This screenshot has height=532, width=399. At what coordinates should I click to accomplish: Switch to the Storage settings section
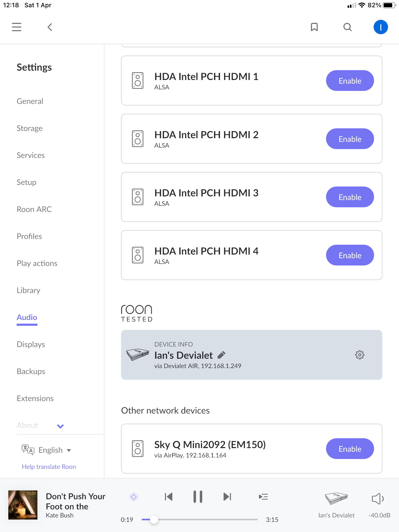[30, 128]
